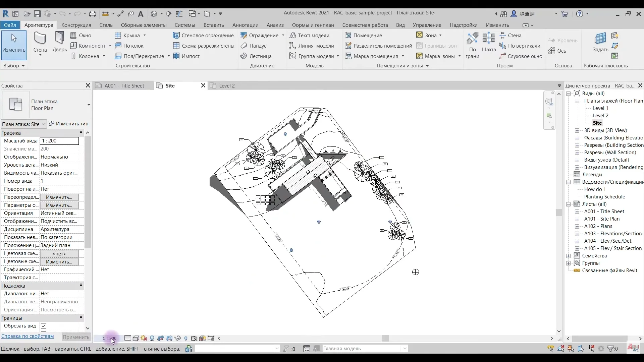Toggle reveal hidden elements lightbulb icon
Image resolution: width=644 pixels, height=362 pixels.
186,338
